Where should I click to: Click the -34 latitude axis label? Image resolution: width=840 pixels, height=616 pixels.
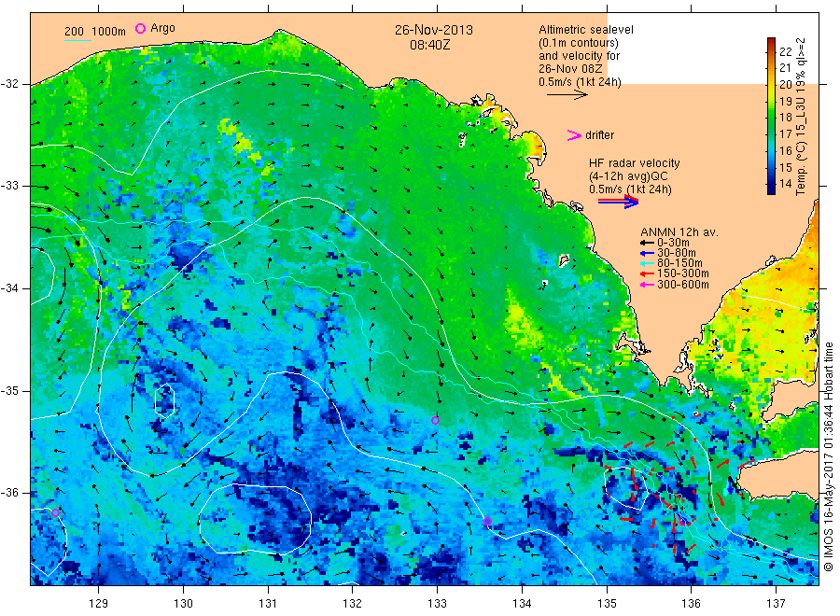(10, 288)
